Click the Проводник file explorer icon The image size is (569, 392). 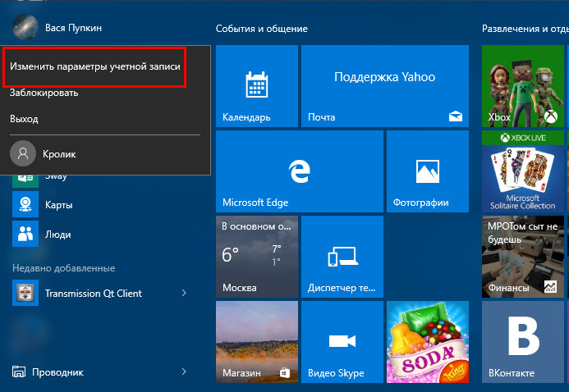tap(19, 371)
